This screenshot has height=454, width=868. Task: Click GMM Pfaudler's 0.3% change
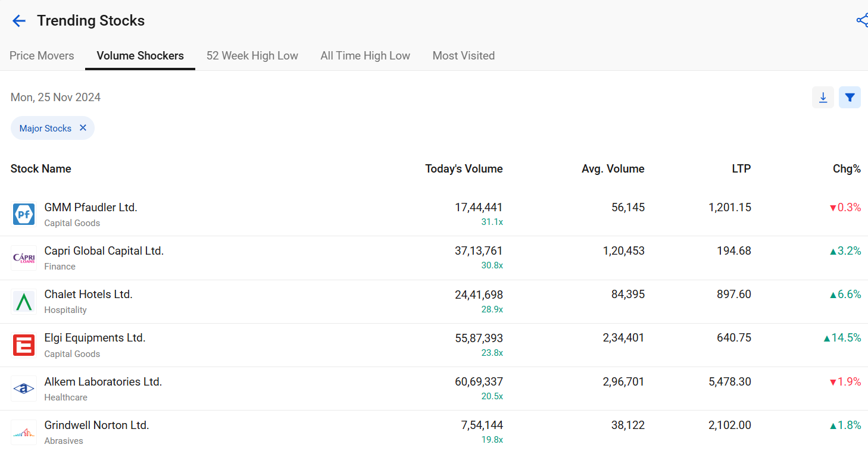(845, 207)
